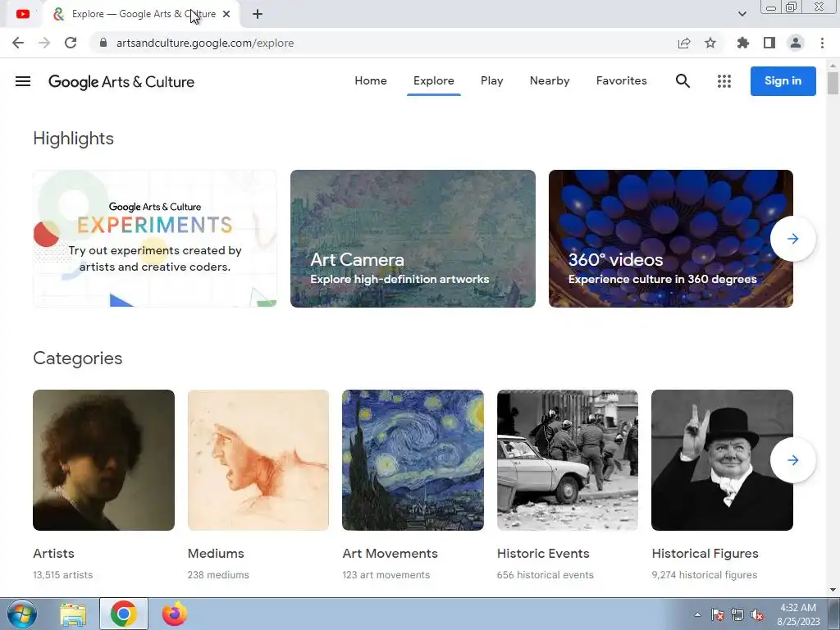Open File Explorer from taskbar
Viewport: 840px width, 630px height.
[x=73, y=614]
